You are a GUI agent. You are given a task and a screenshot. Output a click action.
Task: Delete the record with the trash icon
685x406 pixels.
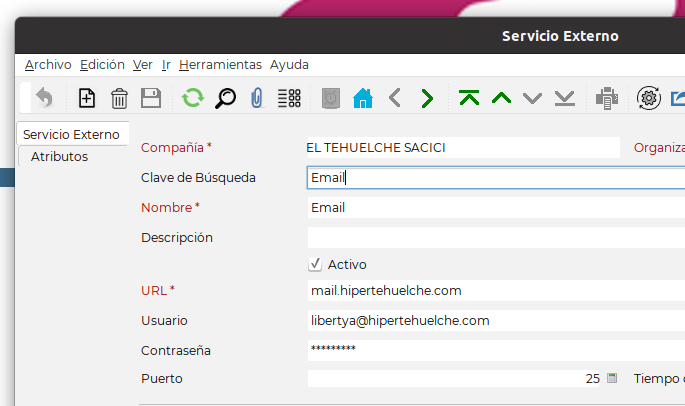tap(119, 98)
